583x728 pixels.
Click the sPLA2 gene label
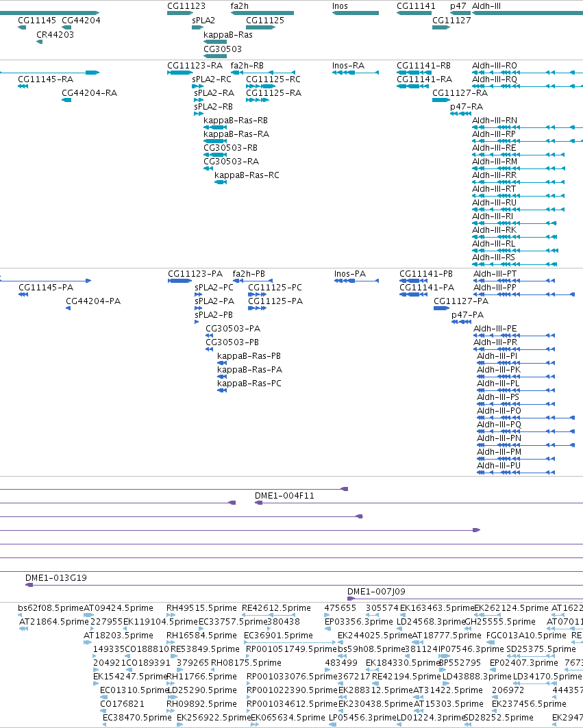pos(203,21)
